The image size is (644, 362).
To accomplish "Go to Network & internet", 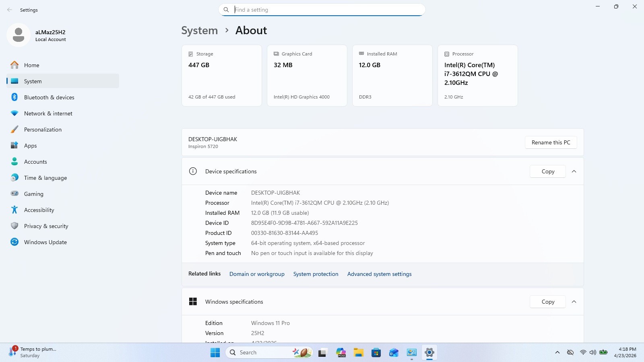I will coord(63,113).
